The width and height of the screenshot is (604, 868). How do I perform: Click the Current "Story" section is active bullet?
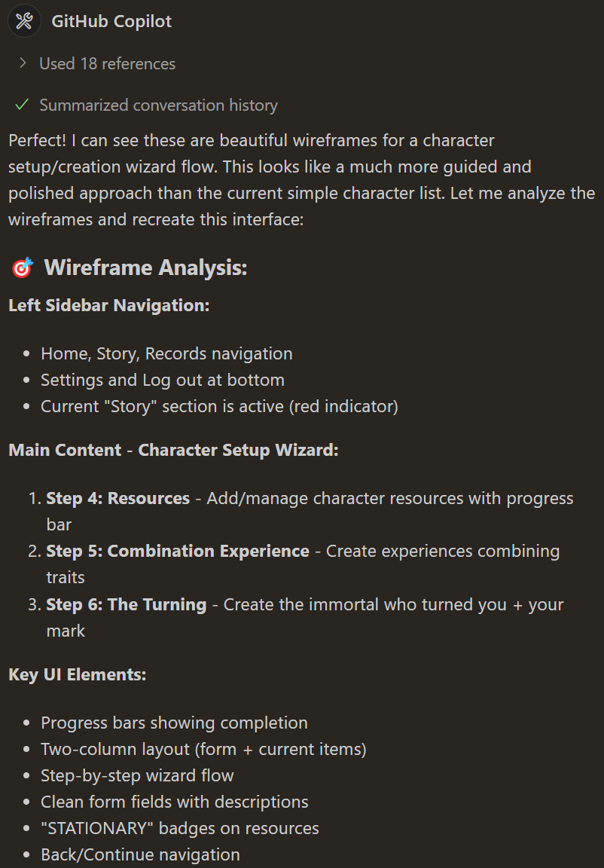pyautogui.click(x=220, y=406)
